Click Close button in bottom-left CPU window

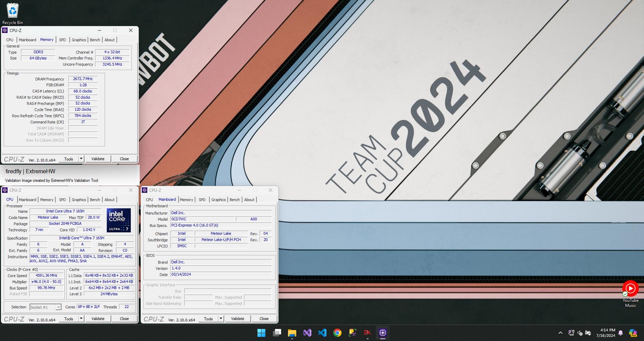pyautogui.click(x=124, y=319)
